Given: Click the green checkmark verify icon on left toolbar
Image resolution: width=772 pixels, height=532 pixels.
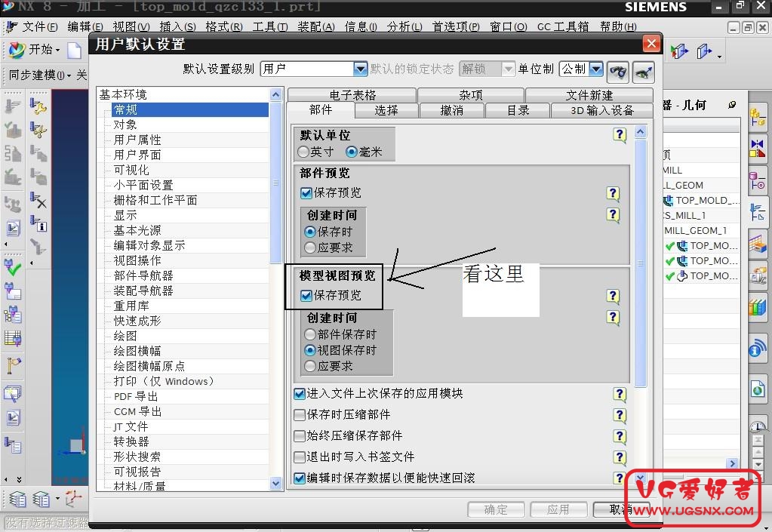Looking at the screenshot, I should coord(13,267).
